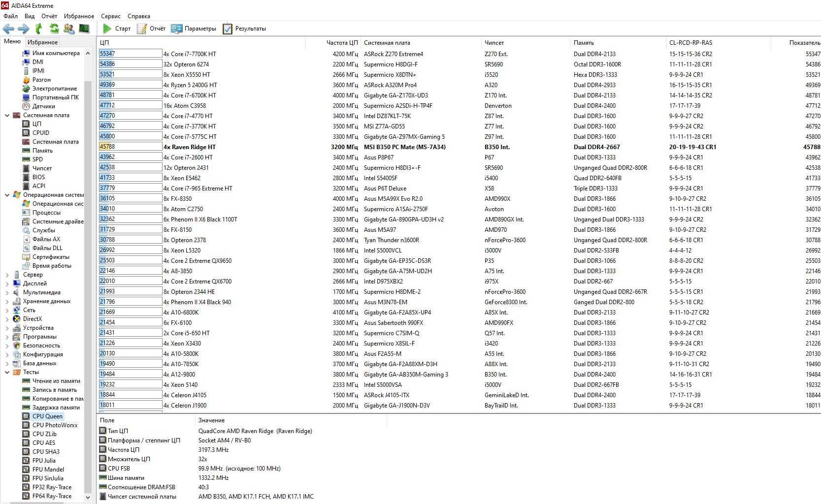Open the FP64 Ray-Trace test
This screenshot has width=821, height=504.
[52, 496]
